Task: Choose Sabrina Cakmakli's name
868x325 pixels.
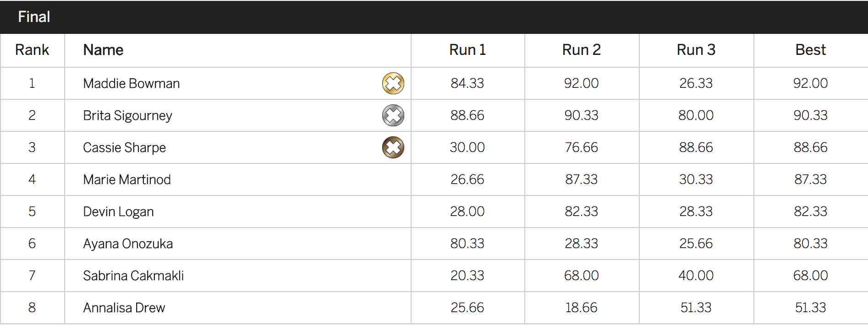Action: point(133,276)
